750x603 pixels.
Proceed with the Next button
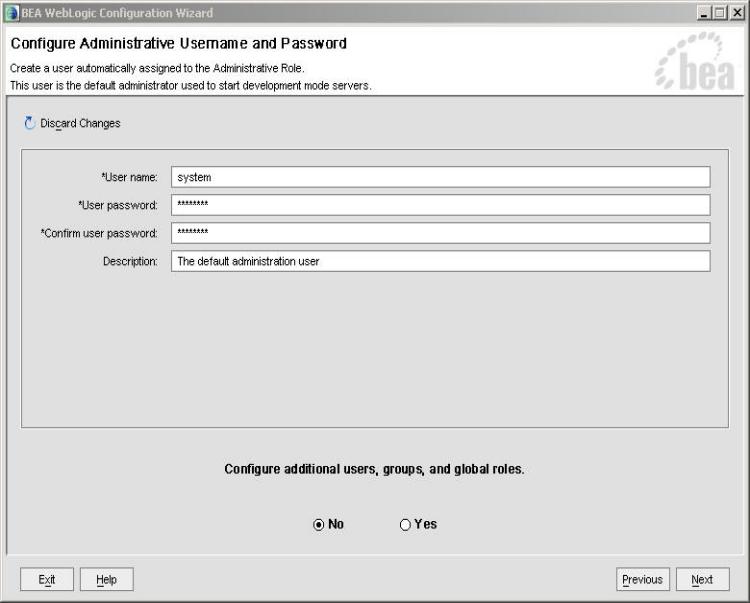click(703, 579)
